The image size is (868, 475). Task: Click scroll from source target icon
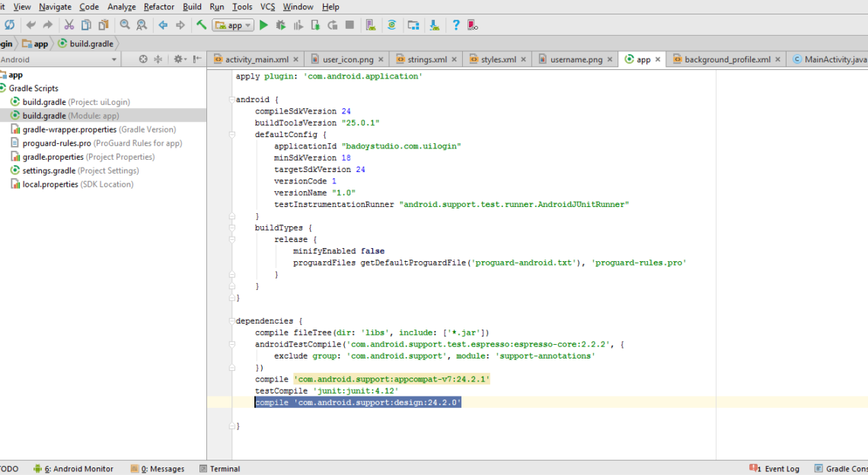143,59
